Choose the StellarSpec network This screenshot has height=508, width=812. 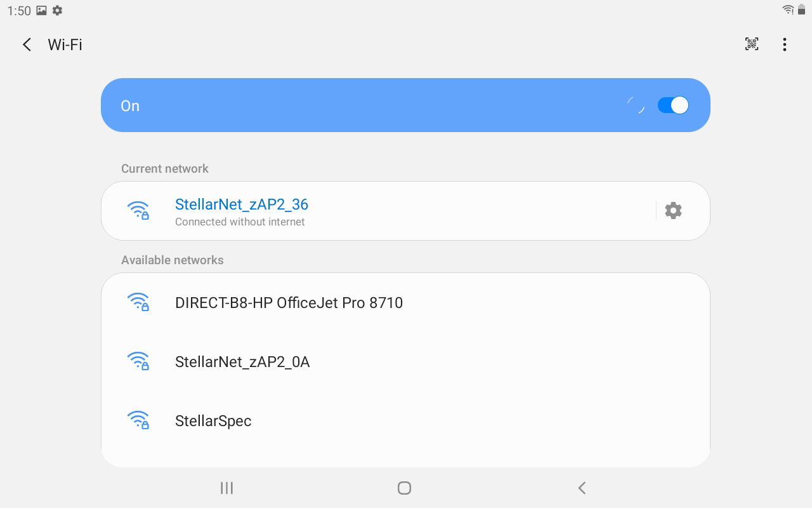213,421
